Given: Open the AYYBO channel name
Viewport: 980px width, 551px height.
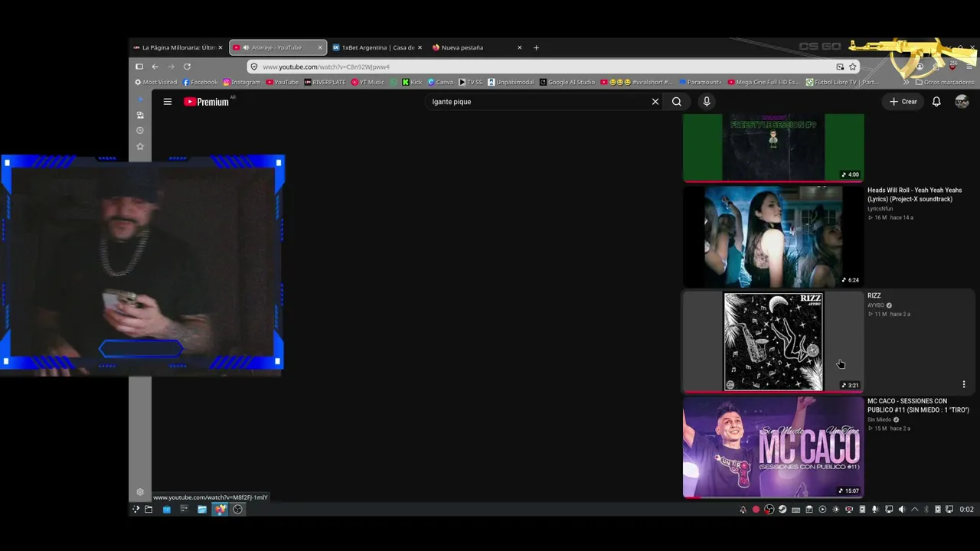Looking at the screenshot, I should click(876, 305).
